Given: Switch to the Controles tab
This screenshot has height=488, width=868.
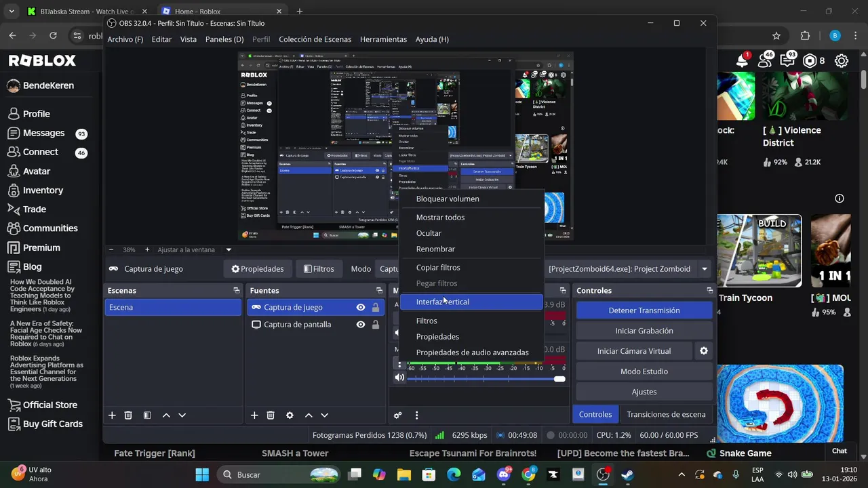Looking at the screenshot, I should coord(595,414).
